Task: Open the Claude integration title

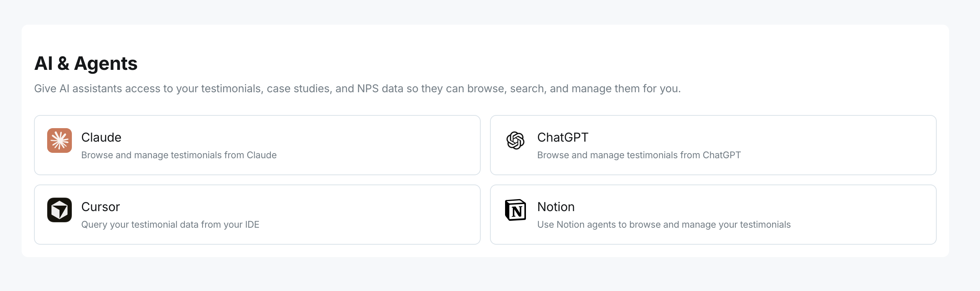Action: point(101,137)
